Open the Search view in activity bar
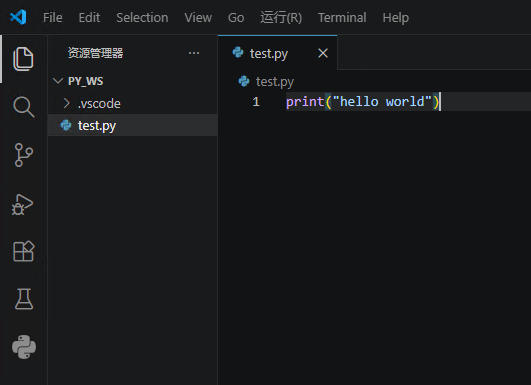 click(x=23, y=107)
